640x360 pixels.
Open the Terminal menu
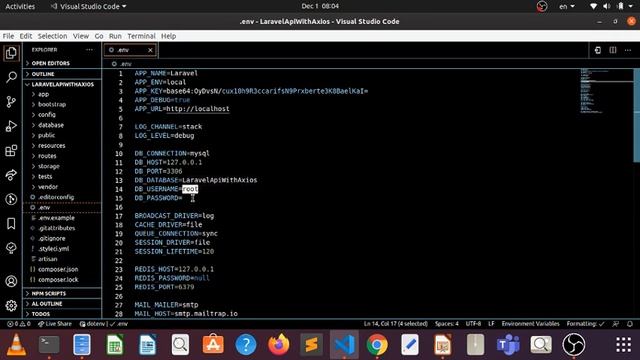pos(141,36)
